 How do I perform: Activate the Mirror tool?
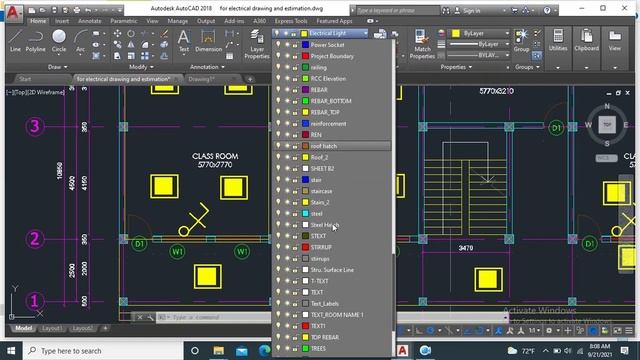(x=131, y=44)
